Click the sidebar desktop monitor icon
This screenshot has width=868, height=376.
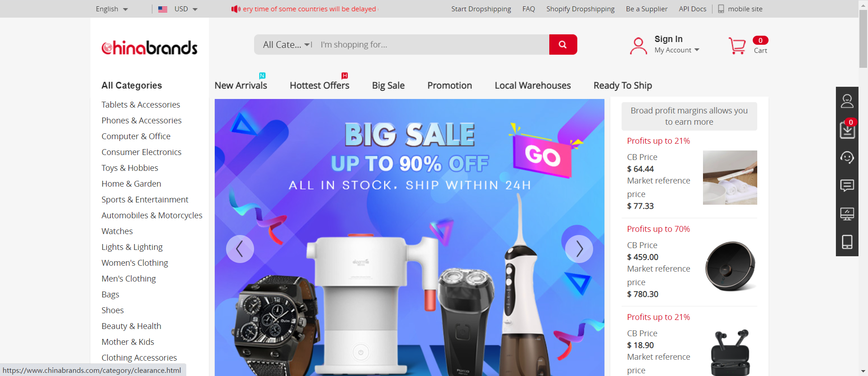tap(847, 214)
